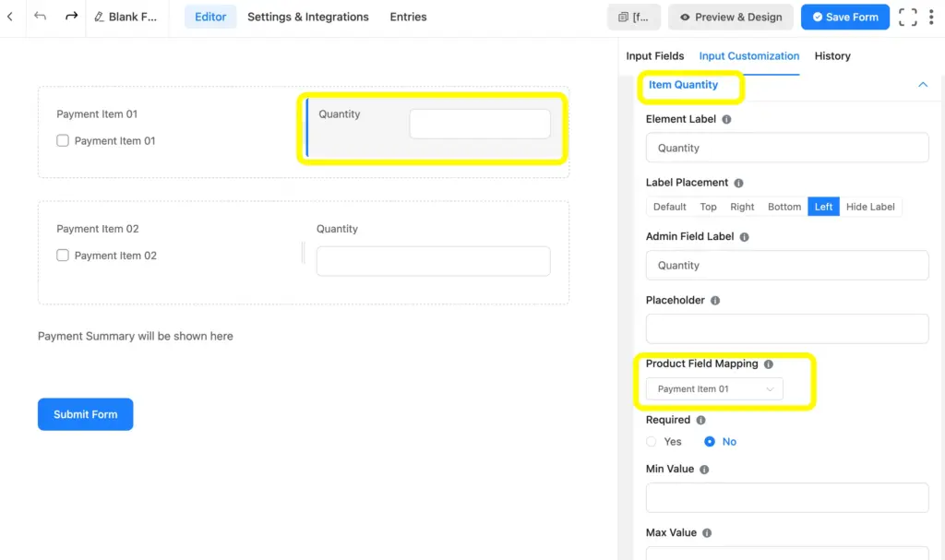Collapse the Item Quantity section chevron
945x560 pixels.
[x=922, y=84]
